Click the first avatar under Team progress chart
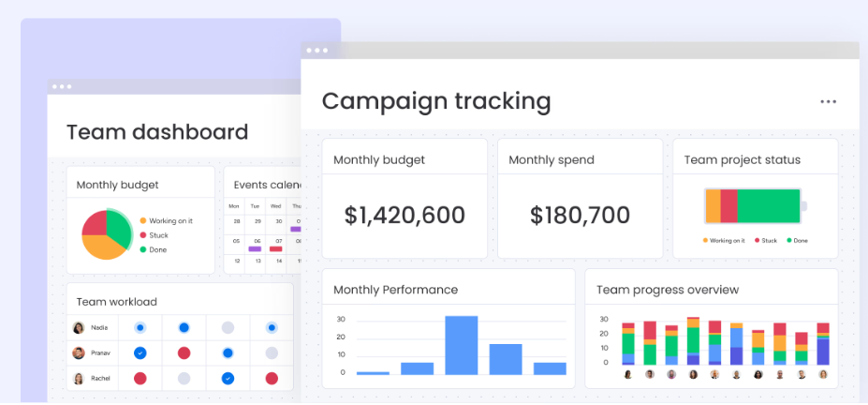The width and height of the screenshot is (868, 405). pyautogui.click(x=627, y=375)
